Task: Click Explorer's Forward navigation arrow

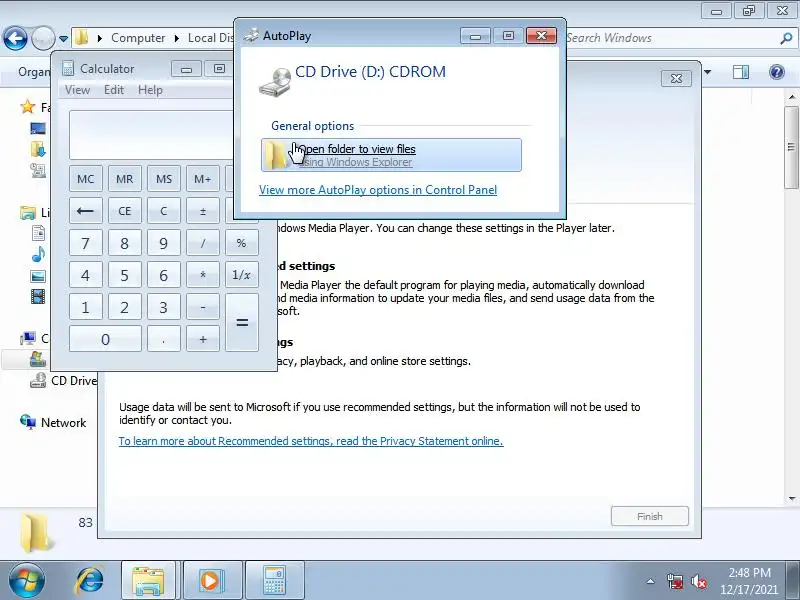Action: 43,38
